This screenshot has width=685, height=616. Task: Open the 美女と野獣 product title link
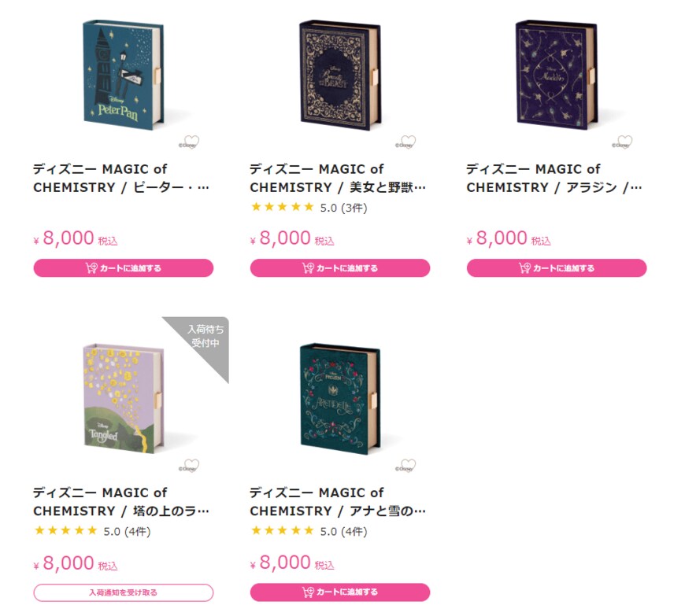click(x=335, y=179)
